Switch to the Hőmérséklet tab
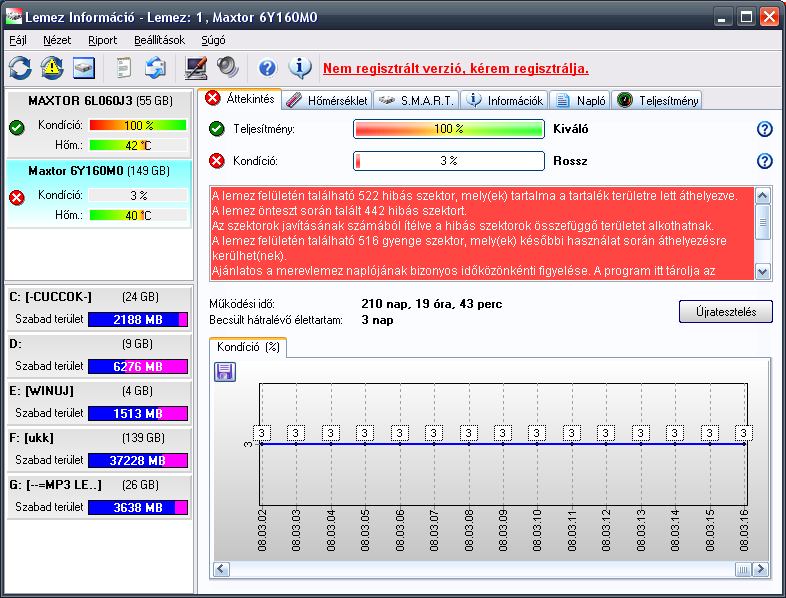 pos(327,100)
